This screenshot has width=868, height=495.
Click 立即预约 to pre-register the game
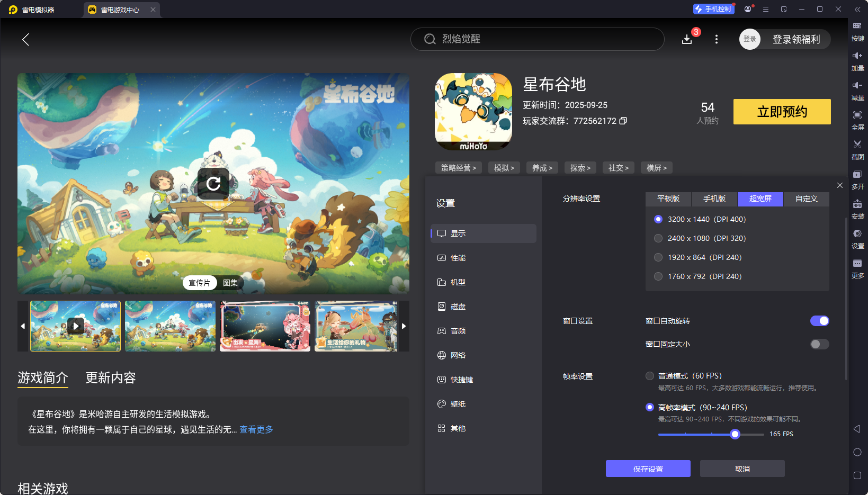[x=782, y=112]
